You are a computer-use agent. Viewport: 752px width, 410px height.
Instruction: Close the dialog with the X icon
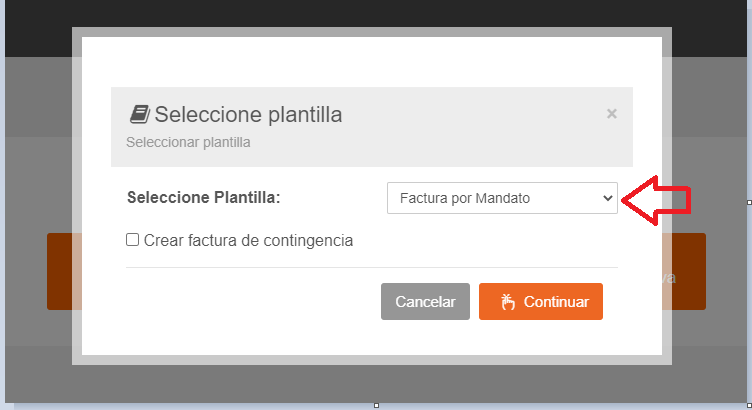pos(611,114)
